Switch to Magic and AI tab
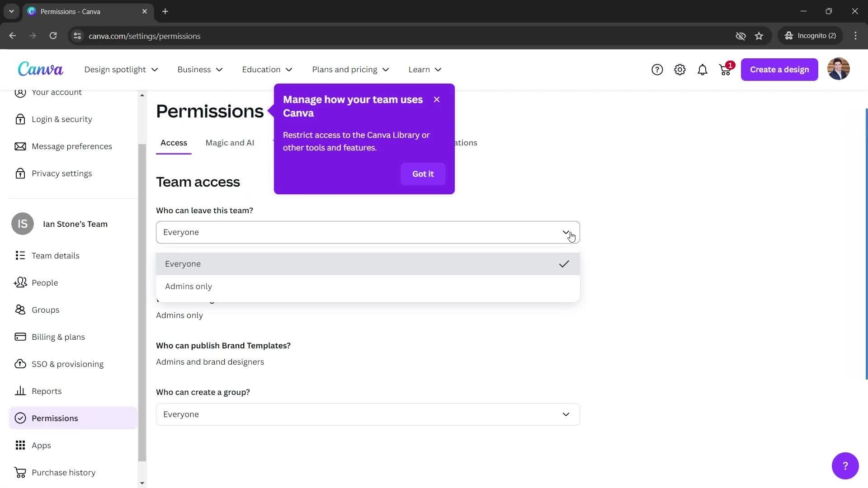The image size is (868, 488). coord(230,142)
